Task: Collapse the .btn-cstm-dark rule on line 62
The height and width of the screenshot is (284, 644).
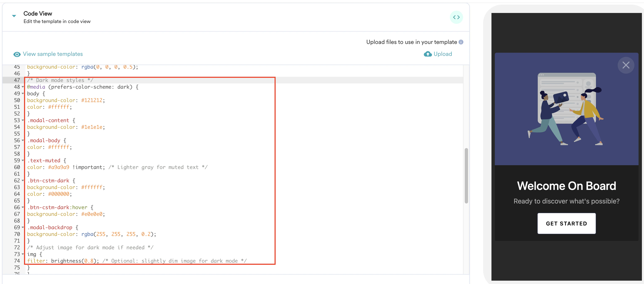Action: point(23,181)
